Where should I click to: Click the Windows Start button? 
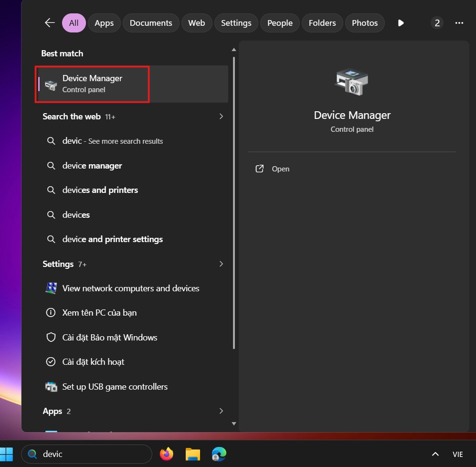tap(7, 454)
